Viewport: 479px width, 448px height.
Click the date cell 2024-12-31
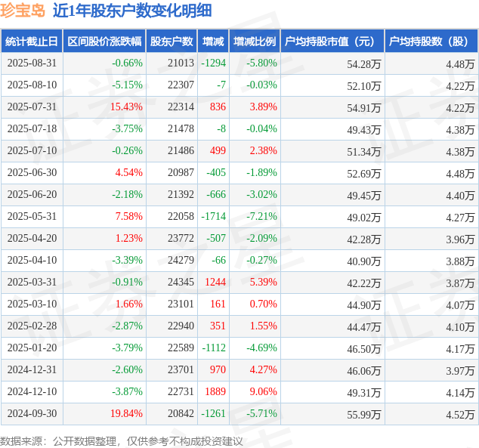[32, 370]
